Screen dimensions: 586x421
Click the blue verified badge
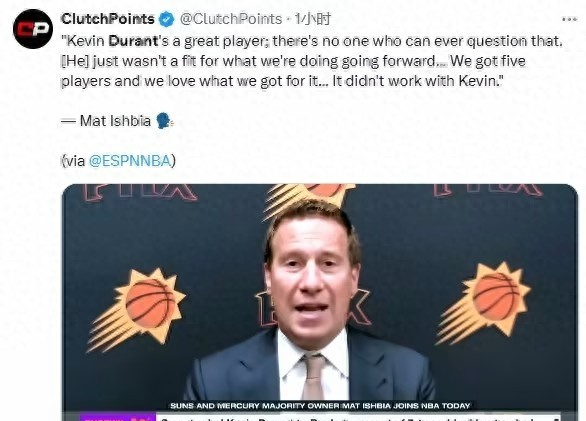point(167,19)
